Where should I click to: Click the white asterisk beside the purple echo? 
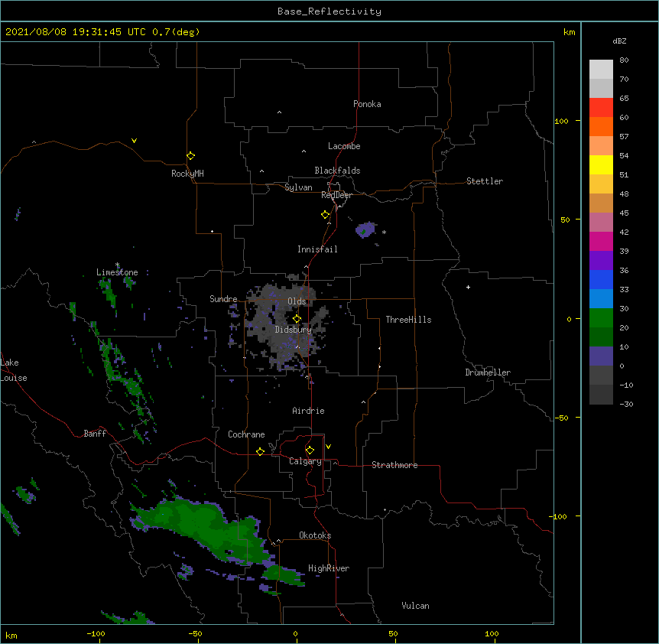pyautogui.click(x=384, y=232)
